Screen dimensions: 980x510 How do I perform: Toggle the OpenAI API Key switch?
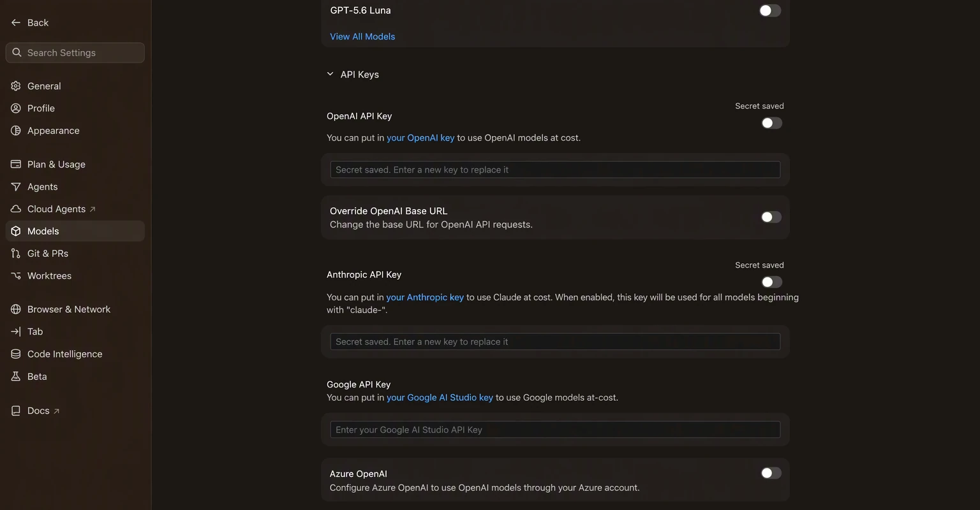771,123
